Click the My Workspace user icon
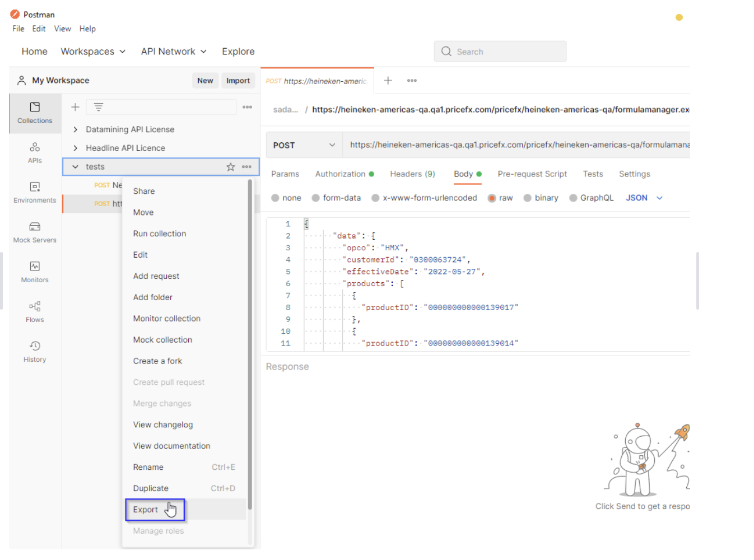Screen dimensions: 754x560 tap(21, 81)
